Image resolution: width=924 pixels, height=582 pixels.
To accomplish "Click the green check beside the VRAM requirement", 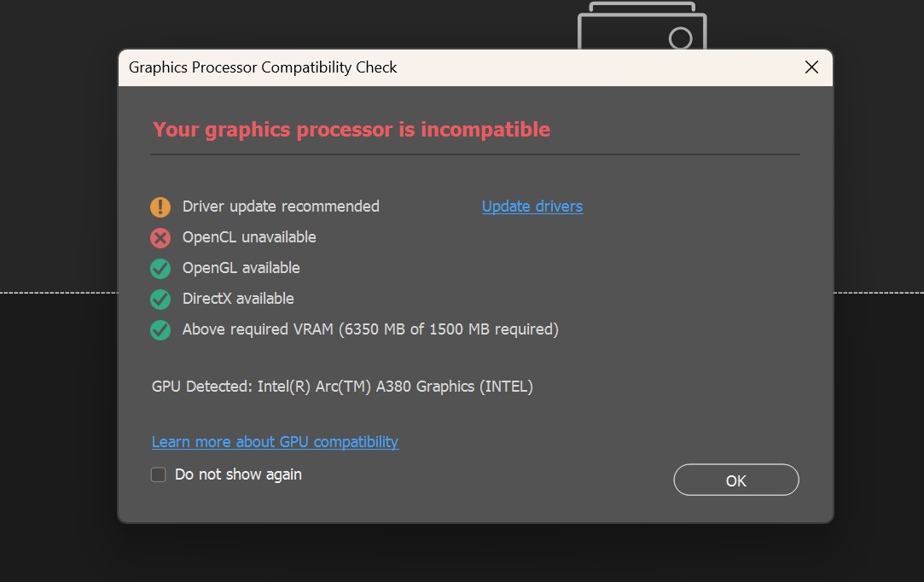I will coord(160,329).
